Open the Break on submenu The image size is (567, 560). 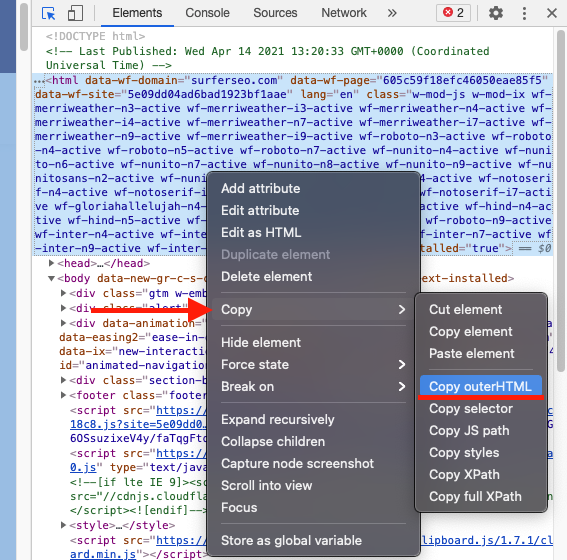coord(314,386)
